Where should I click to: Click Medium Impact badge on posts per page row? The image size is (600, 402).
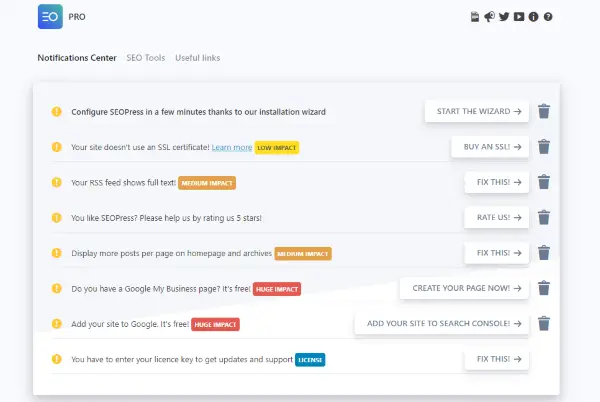(x=303, y=254)
